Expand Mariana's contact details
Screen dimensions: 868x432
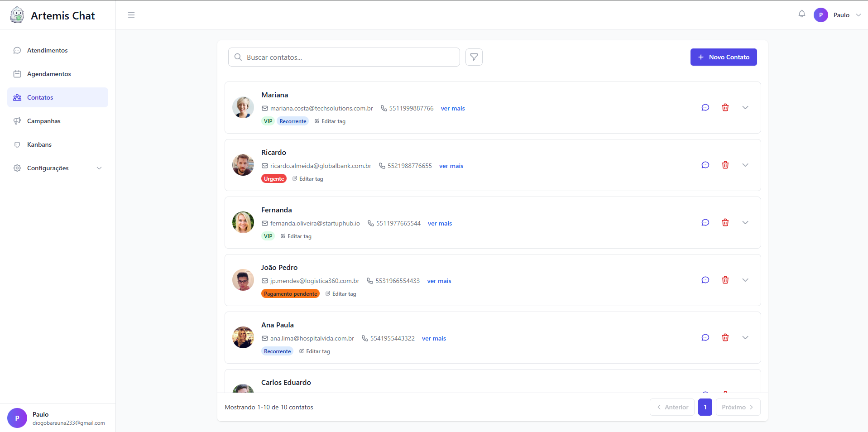(745, 107)
